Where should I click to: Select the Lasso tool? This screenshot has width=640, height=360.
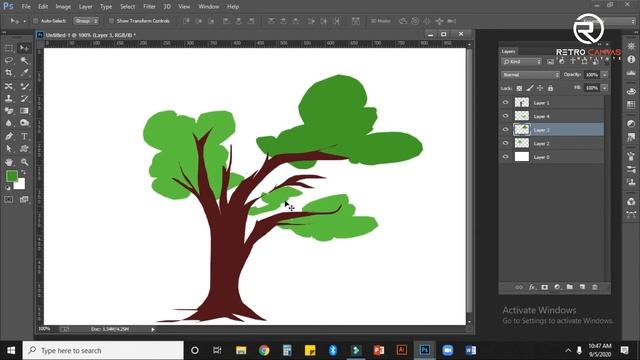coord(9,60)
